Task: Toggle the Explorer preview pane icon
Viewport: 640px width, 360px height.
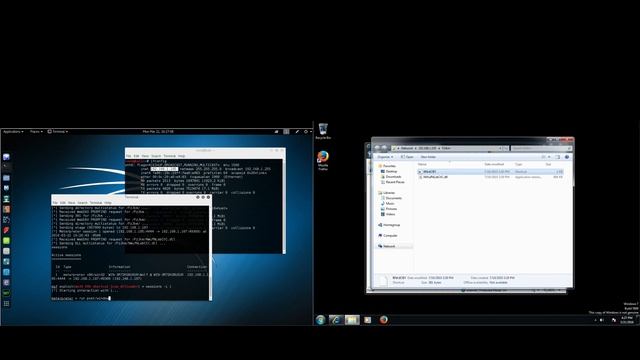Action: pyautogui.click(x=558, y=157)
